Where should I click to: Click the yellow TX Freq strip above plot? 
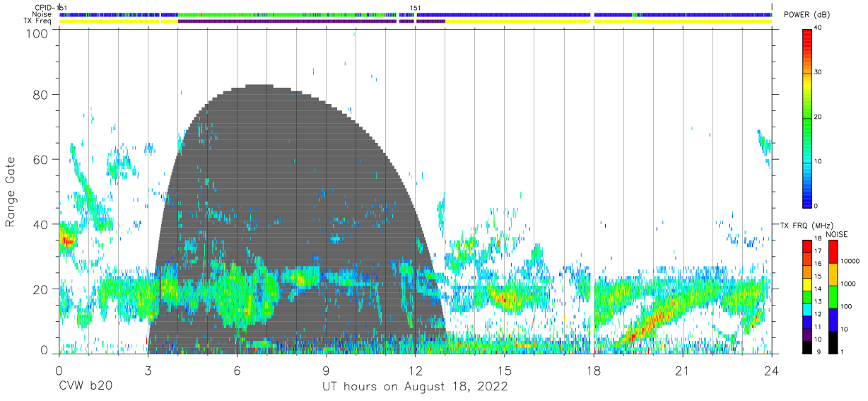(x=416, y=21)
